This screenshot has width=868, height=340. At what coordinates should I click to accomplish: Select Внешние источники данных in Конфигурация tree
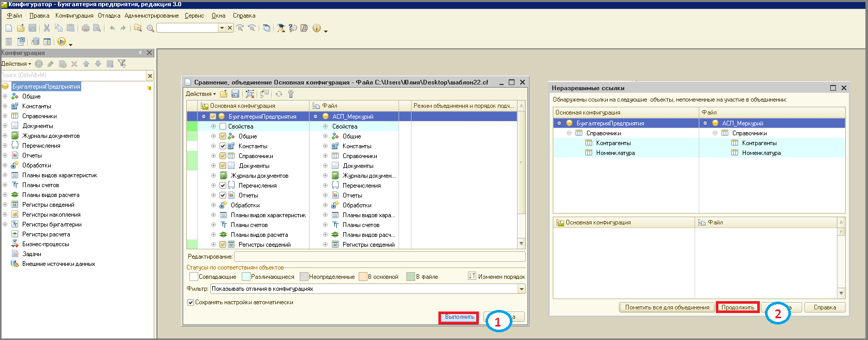pyautogui.click(x=58, y=264)
